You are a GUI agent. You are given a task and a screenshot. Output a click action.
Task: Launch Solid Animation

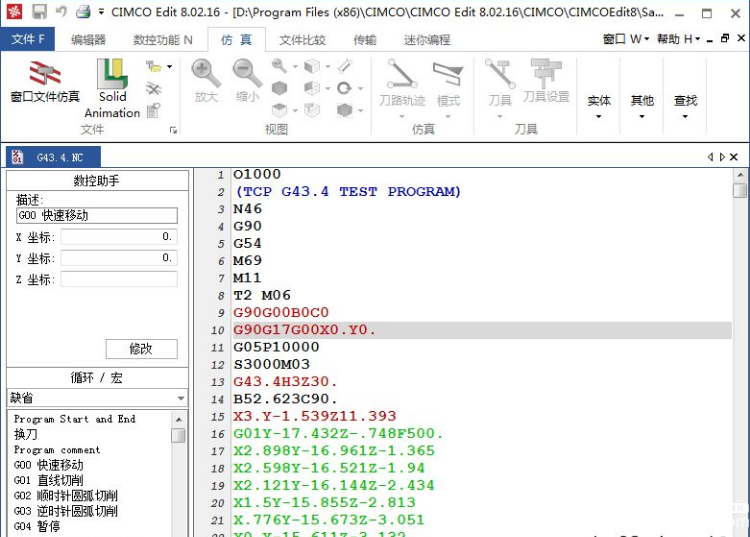tap(112, 88)
